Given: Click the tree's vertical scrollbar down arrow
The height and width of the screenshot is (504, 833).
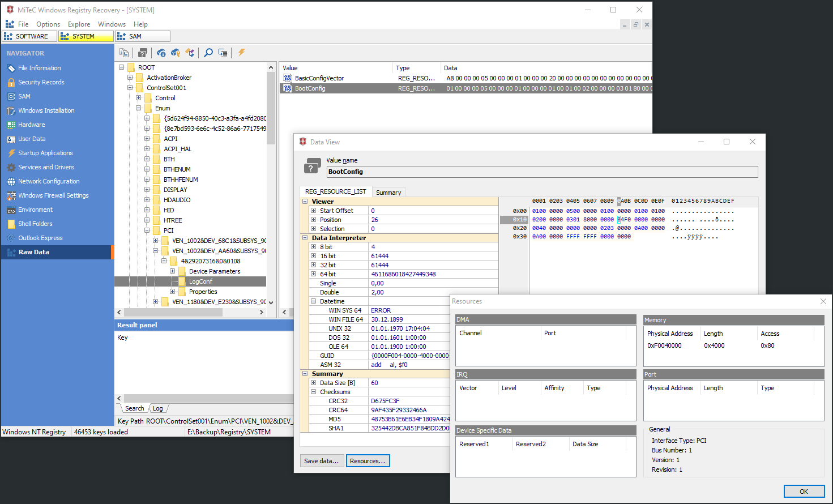Looking at the screenshot, I should (271, 302).
